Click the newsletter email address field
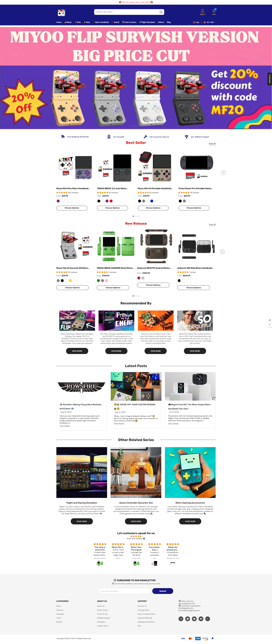Screen dimensions: 272x644 click(125, 591)
